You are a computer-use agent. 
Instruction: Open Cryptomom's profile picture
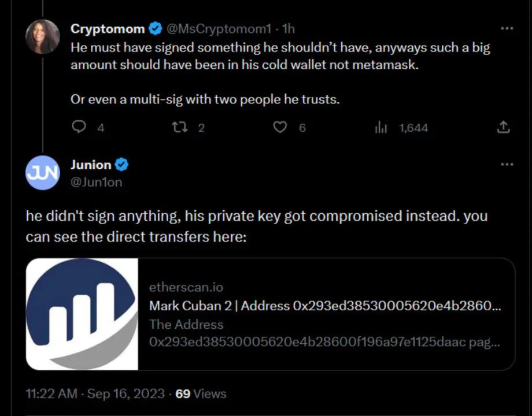pos(43,36)
